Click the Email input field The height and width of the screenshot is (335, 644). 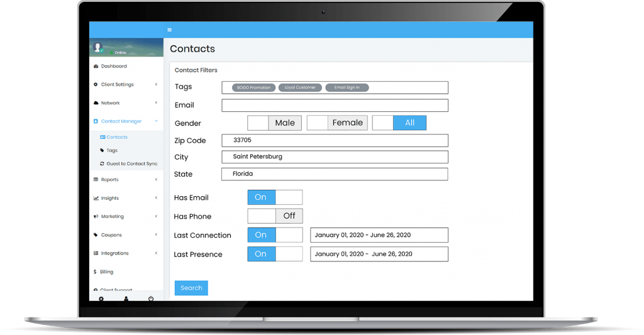335,105
